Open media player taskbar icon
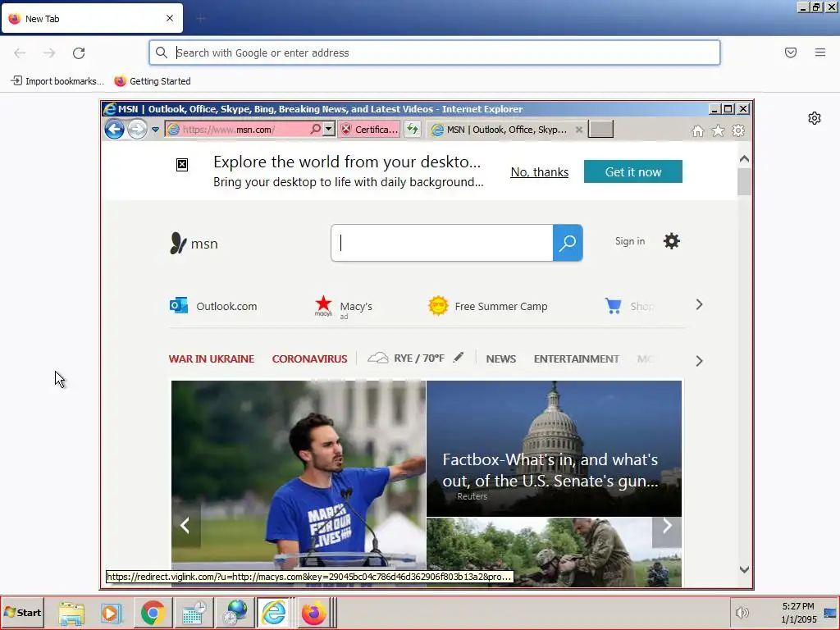This screenshot has width=840, height=630. pyautogui.click(x=112, y=612)
